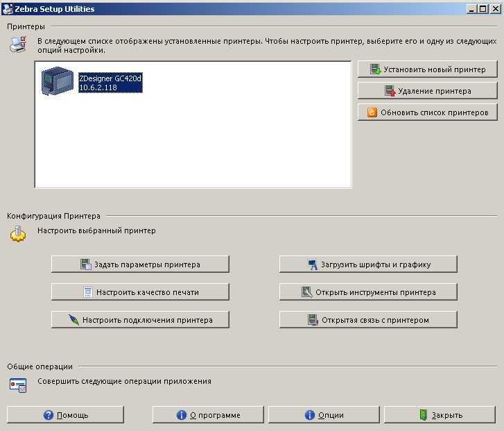
Task: Open Настроить подключения принтера
Action: point(140,320)
